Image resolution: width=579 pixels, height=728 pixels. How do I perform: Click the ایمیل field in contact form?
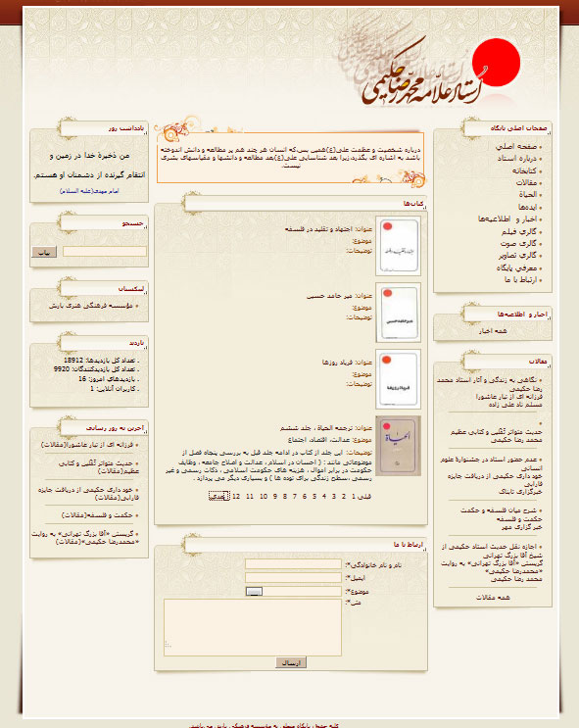tap(293, 577)
